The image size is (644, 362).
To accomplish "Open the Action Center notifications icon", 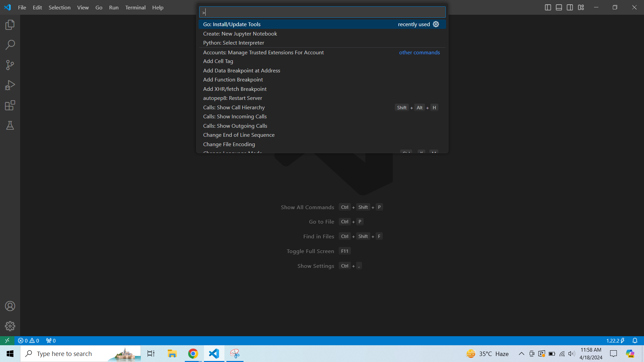I will (x=613, y=354).
